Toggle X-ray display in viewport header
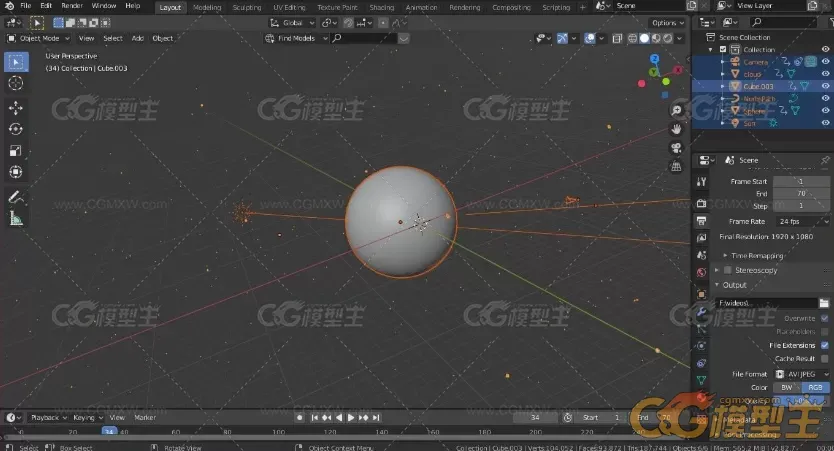Image resolution: width=834 pixels, height=451 pixels. (x=617, y=38)
